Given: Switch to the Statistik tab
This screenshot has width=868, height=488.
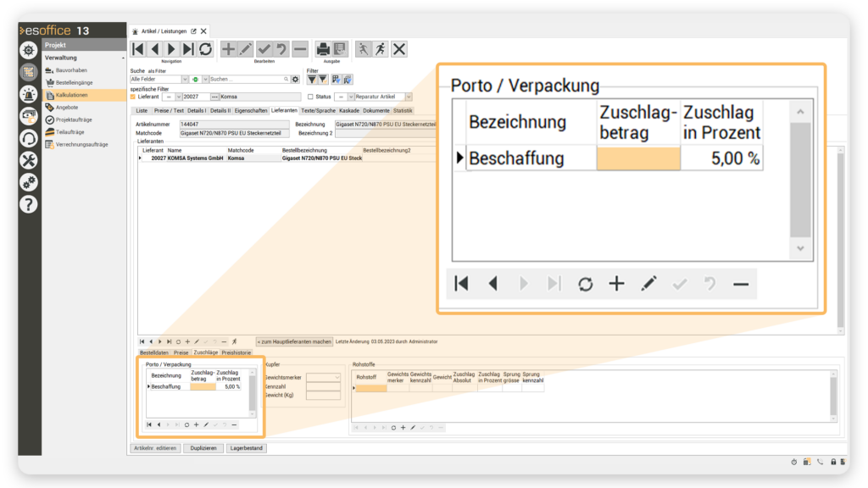Looking at the screenshot, I should [x=403, y=111].
